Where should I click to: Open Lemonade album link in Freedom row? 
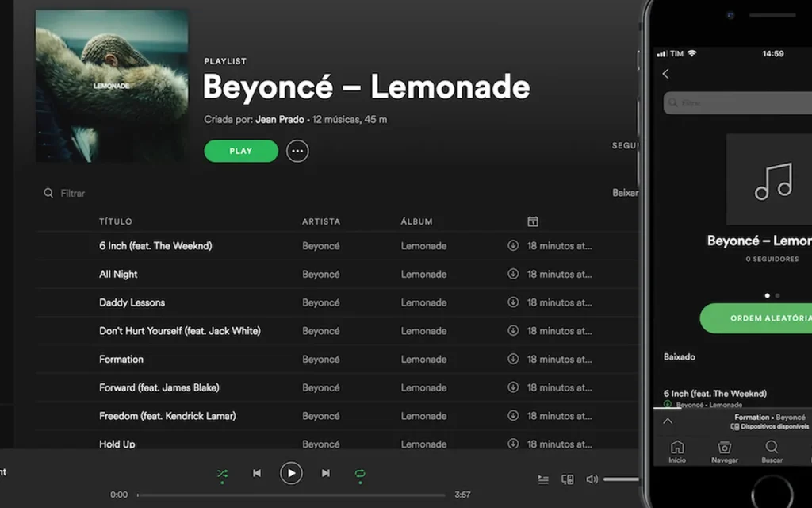click(x=423, y=416)
